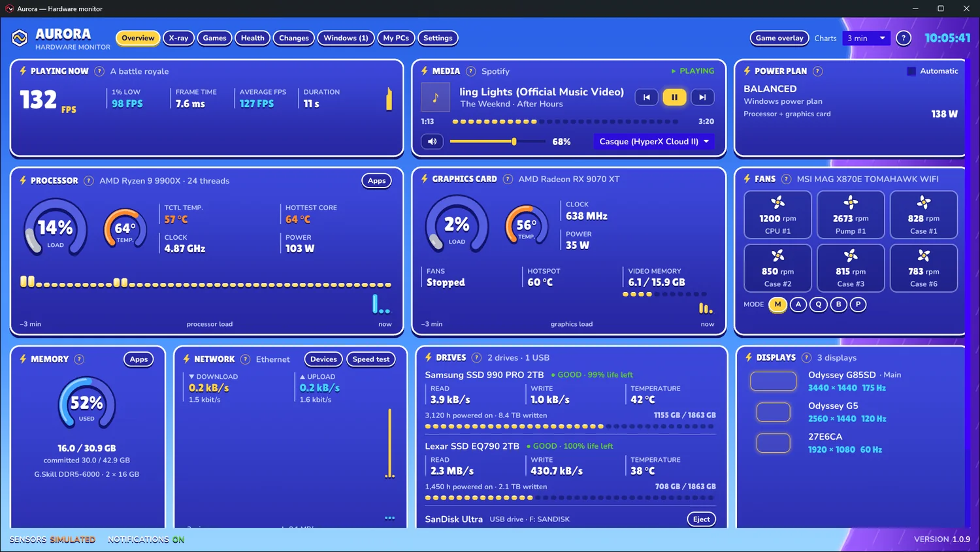
Task: Click the Playing Now help icon
Action: (99, 71)
